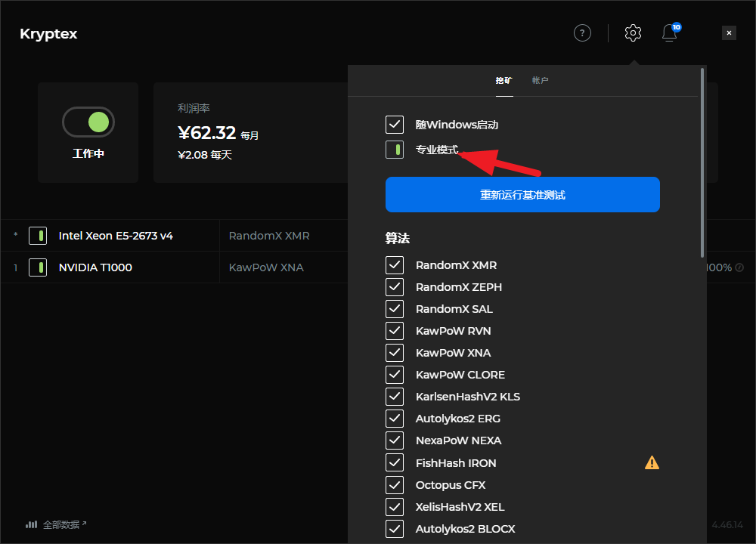Click the 4.46.14 version number

point(727,524)
